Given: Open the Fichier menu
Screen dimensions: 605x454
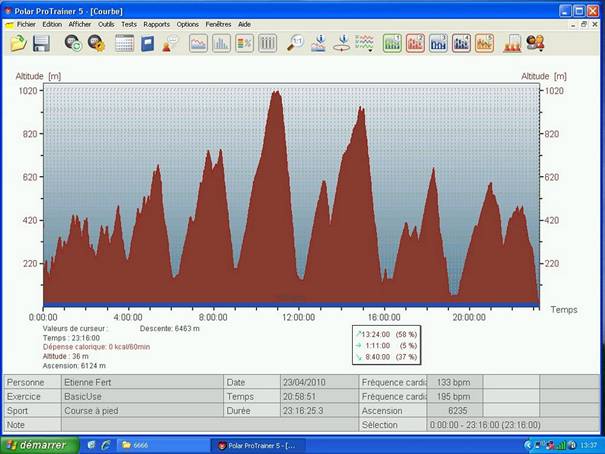Looking at the screenshot, I should pos(25,23).
